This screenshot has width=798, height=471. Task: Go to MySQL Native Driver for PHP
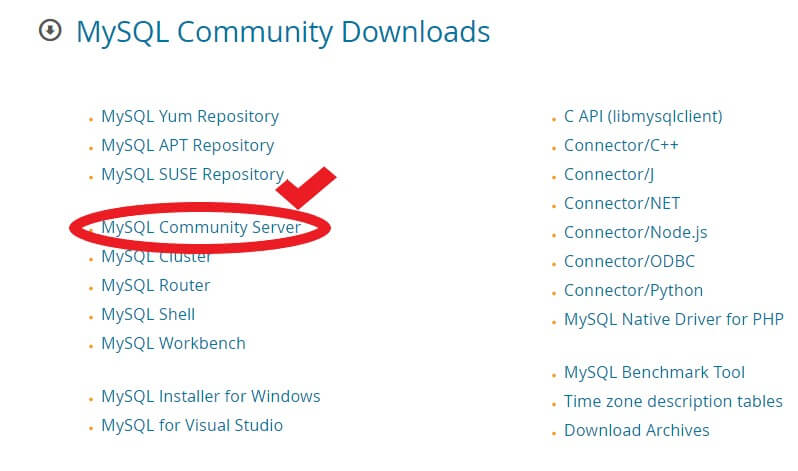[674, 319]
